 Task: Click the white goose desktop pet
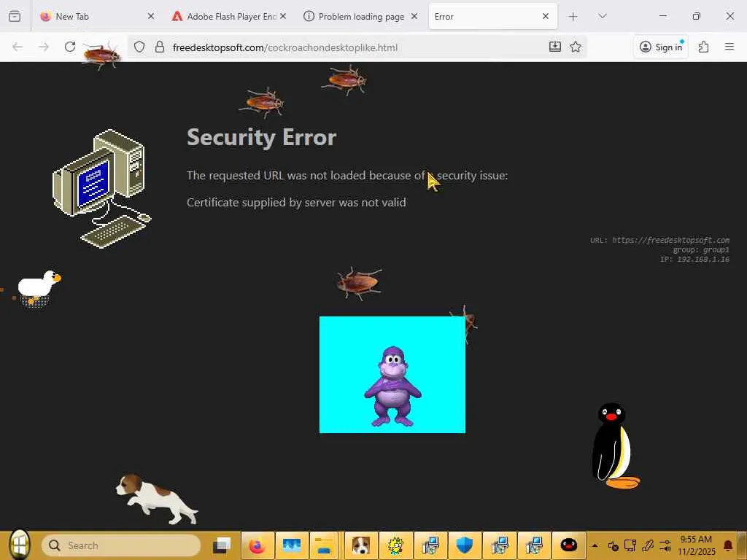pyautogui.click(x=38, y=289)
